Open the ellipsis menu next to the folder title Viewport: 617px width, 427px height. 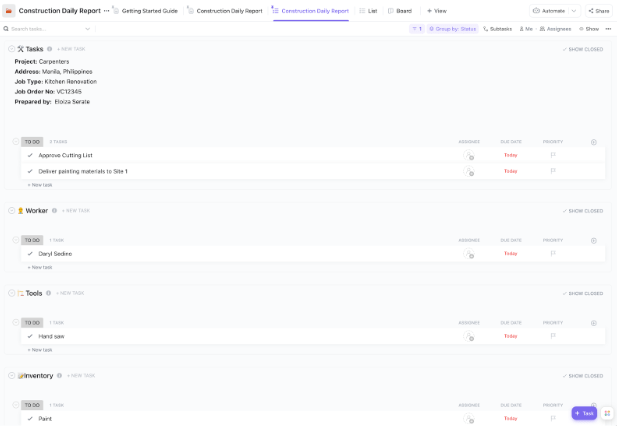tap(106, 11)
